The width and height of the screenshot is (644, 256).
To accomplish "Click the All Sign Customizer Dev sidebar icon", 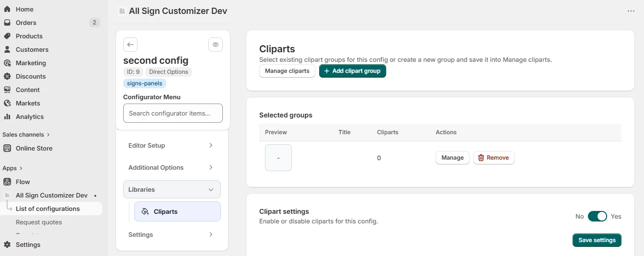I will 7,195.
